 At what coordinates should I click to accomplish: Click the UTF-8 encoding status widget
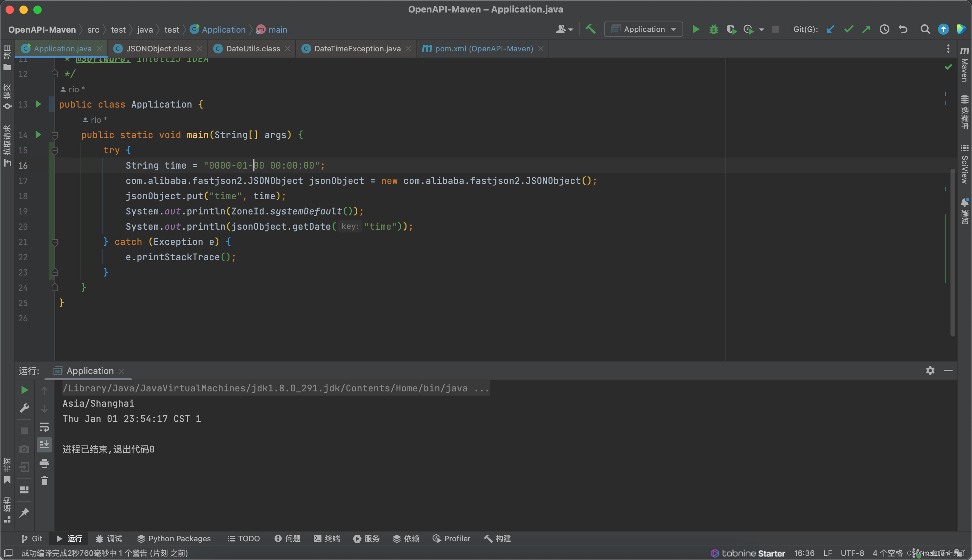coord(852,553)
